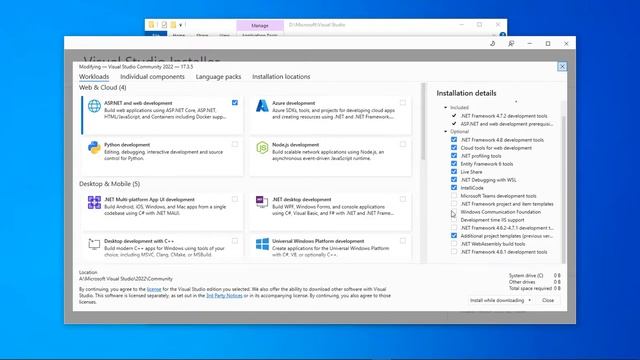This screenshot has width=640, height=360.
Task: Open the Install while downloading dropdown arrow
Action: (x=529, y=300)
